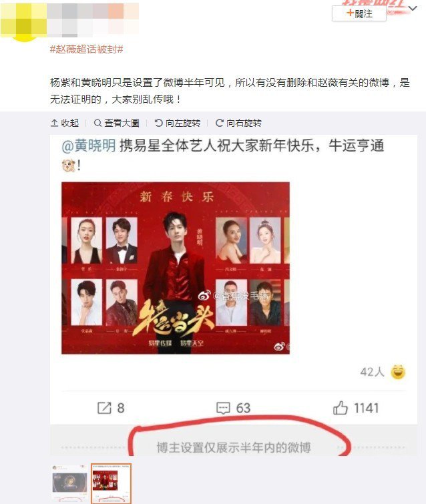Click the clockwise rotate icon
The height and width of the screenshot is (504, 426).
pos(220,123)
